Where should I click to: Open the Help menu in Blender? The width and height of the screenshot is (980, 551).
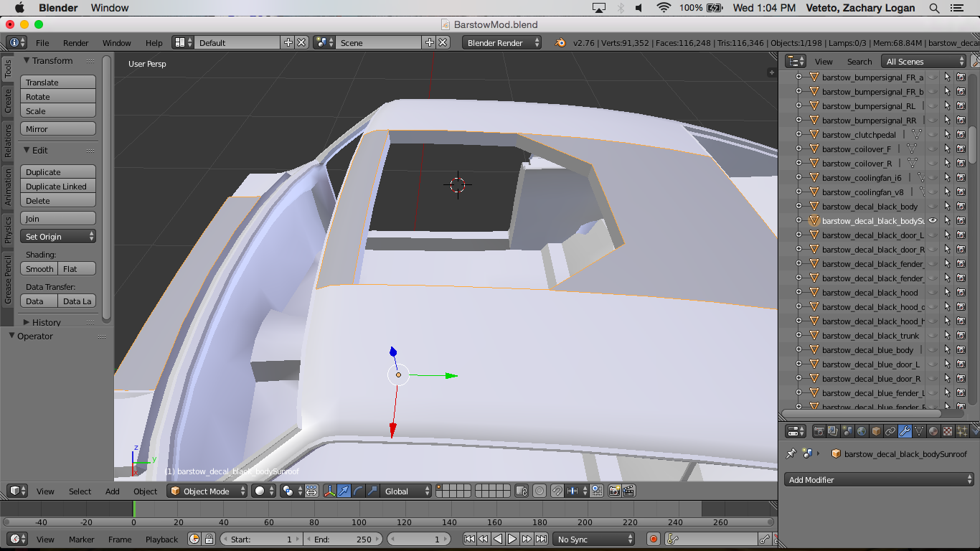click(x=154, y=42)
